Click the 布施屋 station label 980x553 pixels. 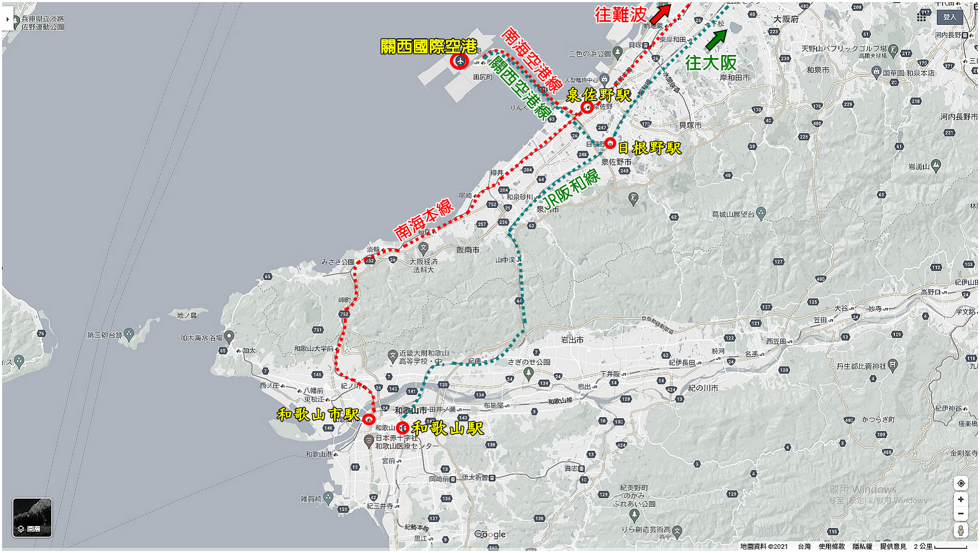(x=493, y=406)
